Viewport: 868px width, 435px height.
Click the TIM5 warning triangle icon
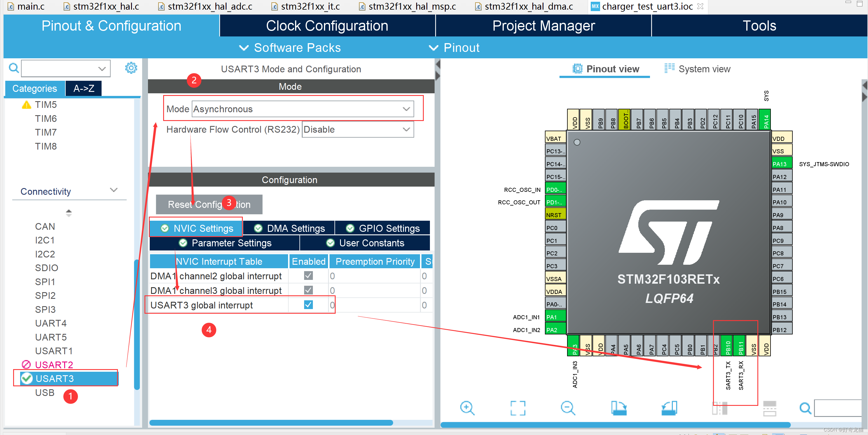26,105
